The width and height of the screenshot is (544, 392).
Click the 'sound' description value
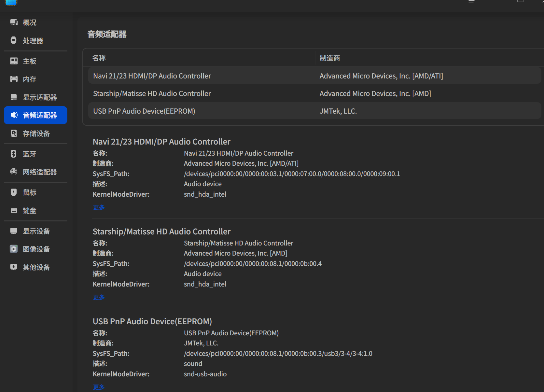coord(193,364)
